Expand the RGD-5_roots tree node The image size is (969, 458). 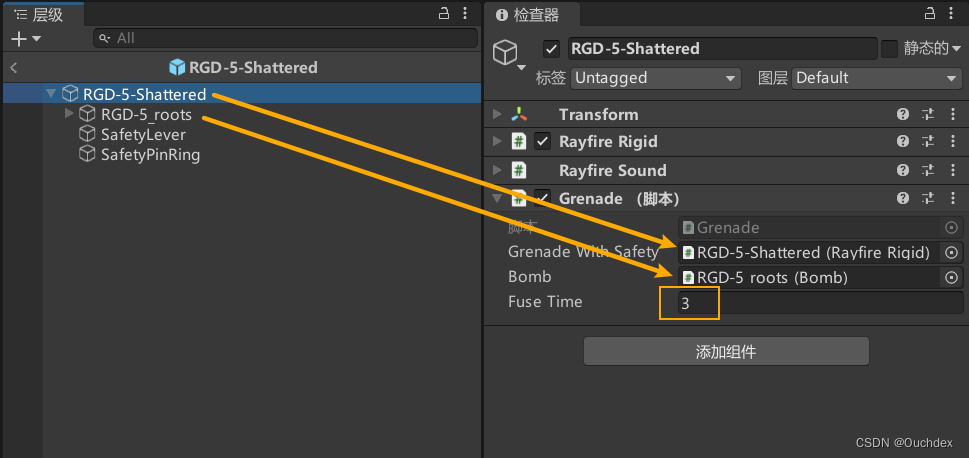(x=69, y=114)
